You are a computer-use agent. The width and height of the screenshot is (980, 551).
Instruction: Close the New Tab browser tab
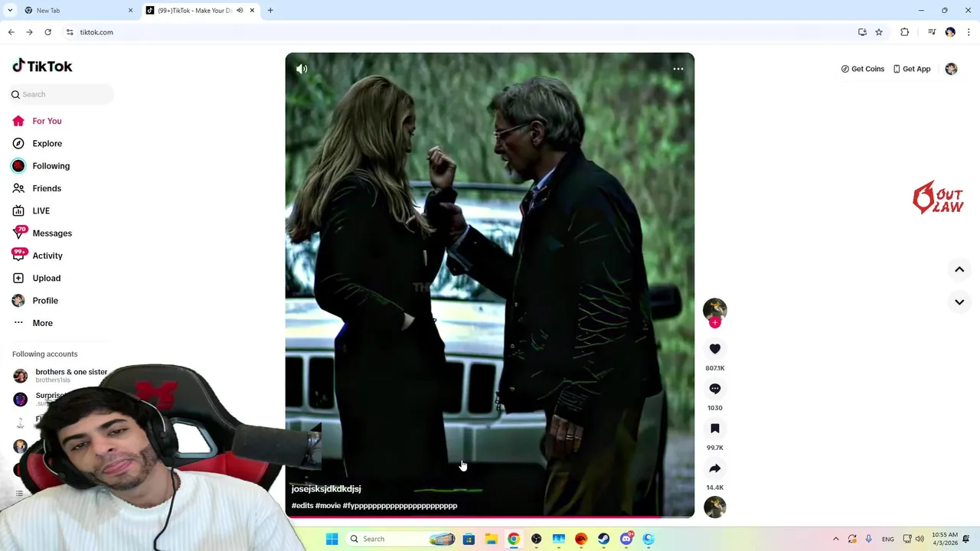point(130,11)
